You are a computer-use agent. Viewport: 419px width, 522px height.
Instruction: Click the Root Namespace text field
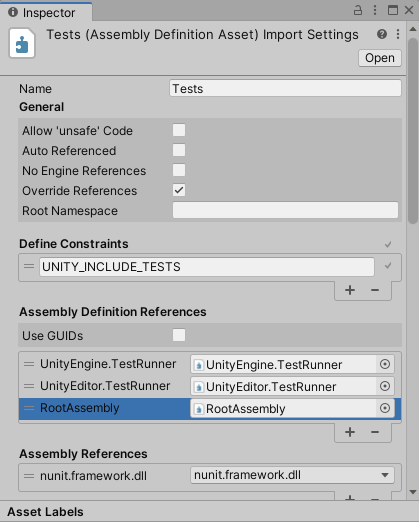pos(285,210)
